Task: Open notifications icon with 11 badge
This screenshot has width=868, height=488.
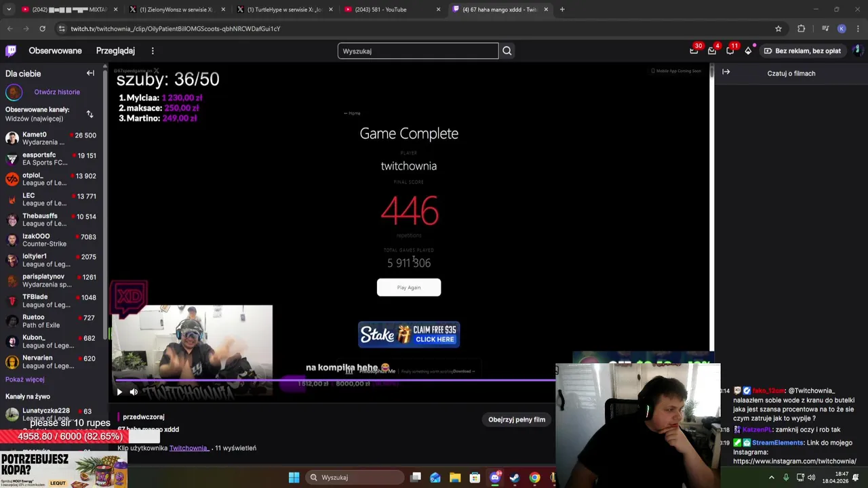Action: coord(730,51)
